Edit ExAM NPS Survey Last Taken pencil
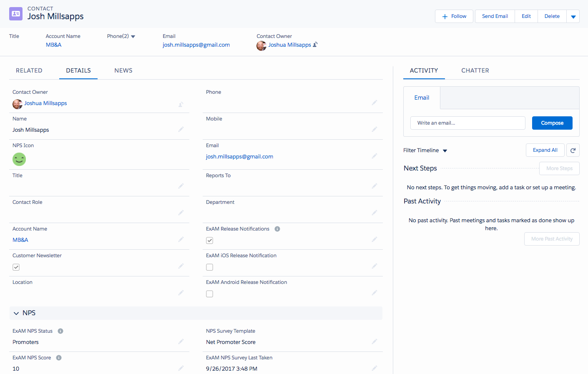588x374 pixels. 374,368
